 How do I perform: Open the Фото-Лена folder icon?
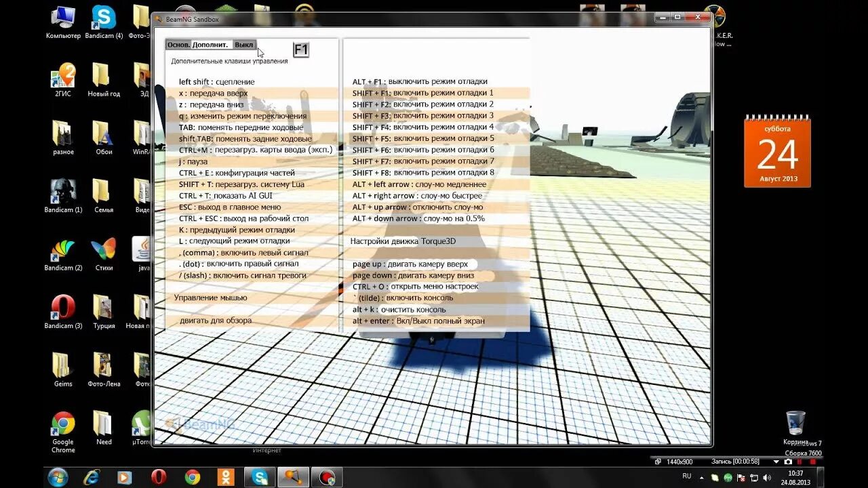point(103,370)
